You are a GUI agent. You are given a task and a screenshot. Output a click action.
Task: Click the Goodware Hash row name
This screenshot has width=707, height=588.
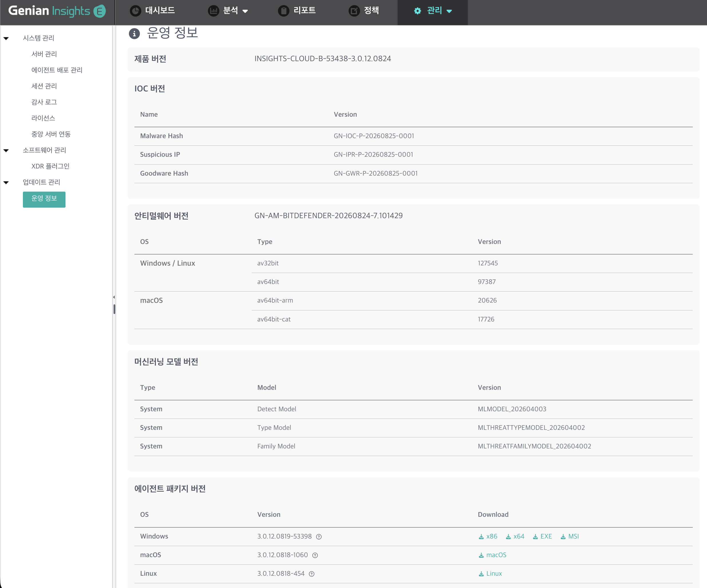[x=164, y=173]
